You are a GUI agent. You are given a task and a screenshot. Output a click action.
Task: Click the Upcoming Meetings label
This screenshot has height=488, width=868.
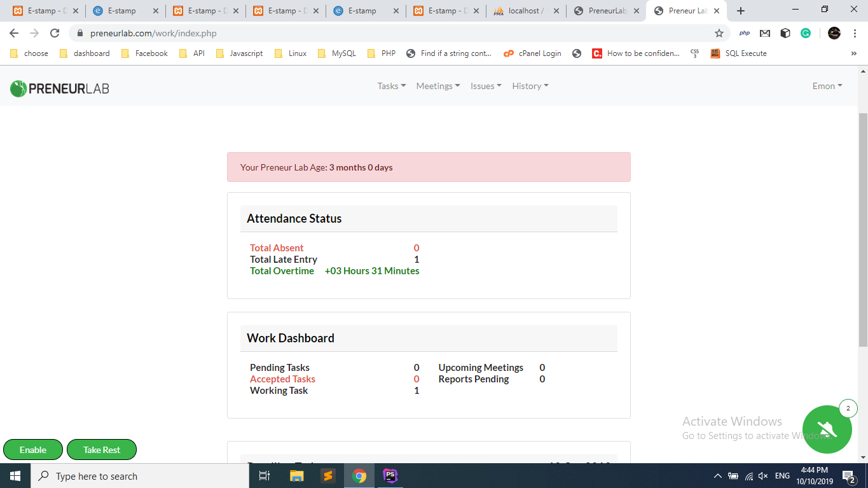coord(481,368)
